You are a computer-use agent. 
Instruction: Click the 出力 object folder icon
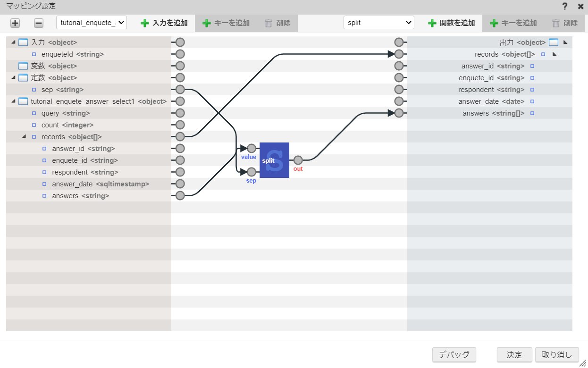coord(554,42)
